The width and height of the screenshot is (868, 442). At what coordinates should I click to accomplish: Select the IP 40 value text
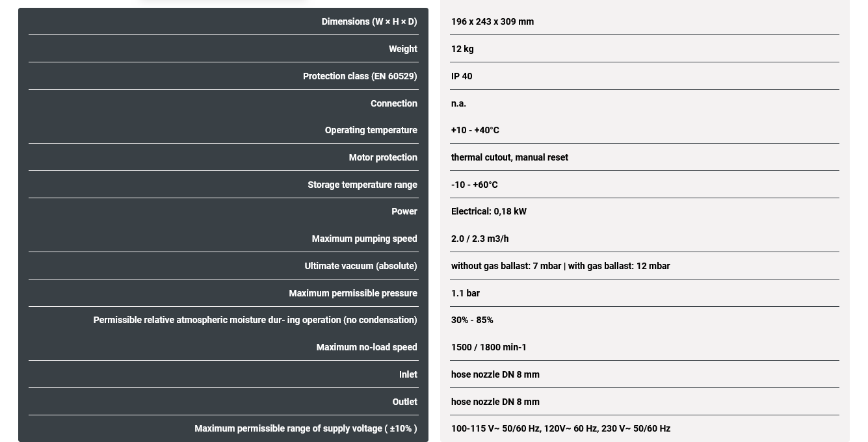click(462, 76)
